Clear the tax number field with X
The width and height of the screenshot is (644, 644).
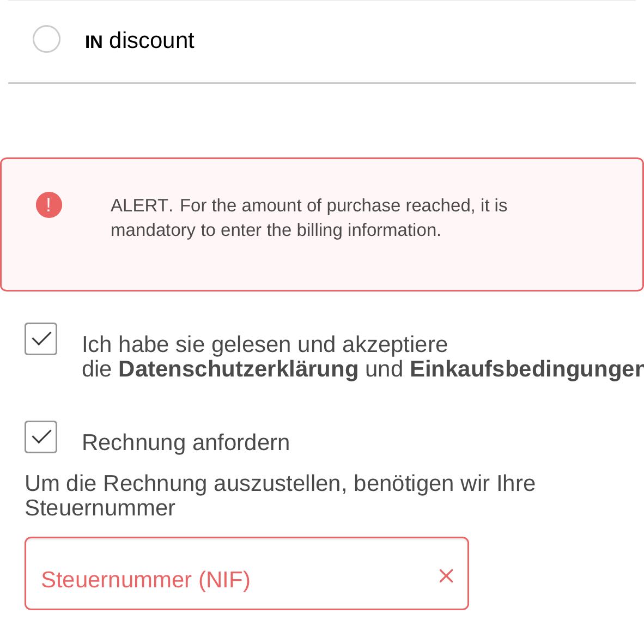pyautogui.click(x=446, y=576)
